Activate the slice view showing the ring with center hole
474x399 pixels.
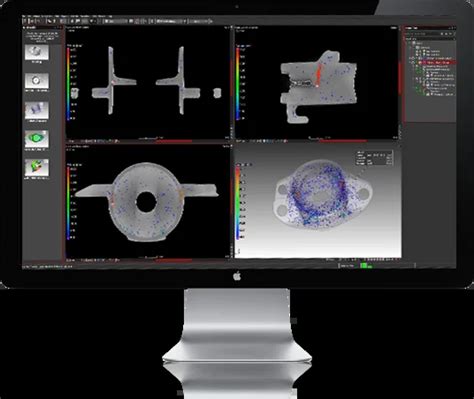148,202
